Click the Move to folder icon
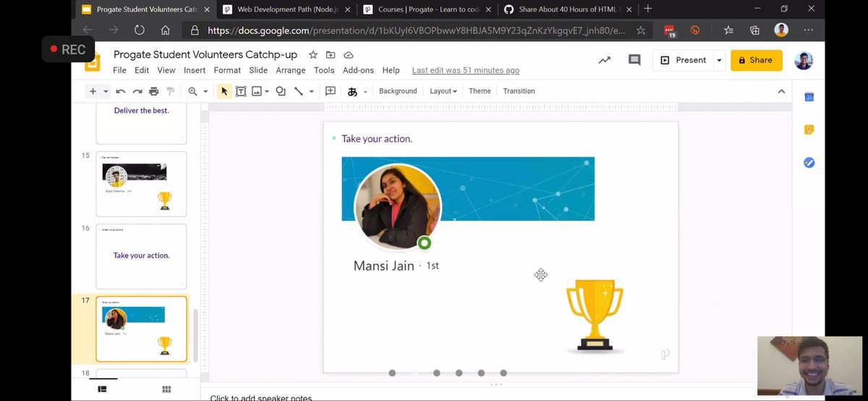 (x=331, y=55)
